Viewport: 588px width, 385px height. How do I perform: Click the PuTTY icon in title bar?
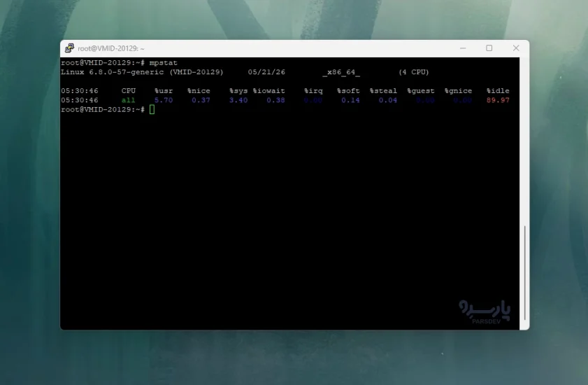69,48
